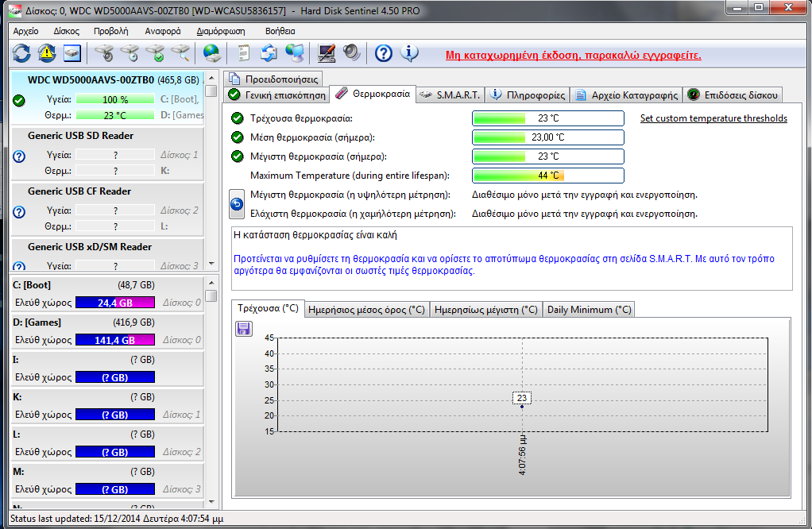Switch to the Προειδοποιήσεις tab

pos(273,79)
